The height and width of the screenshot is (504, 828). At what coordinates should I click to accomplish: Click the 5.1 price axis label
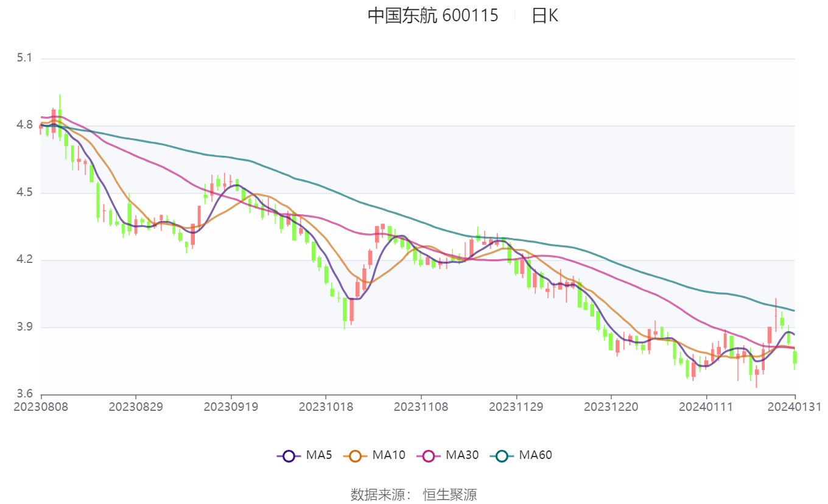pyautogui.click(x=24, y=58)
